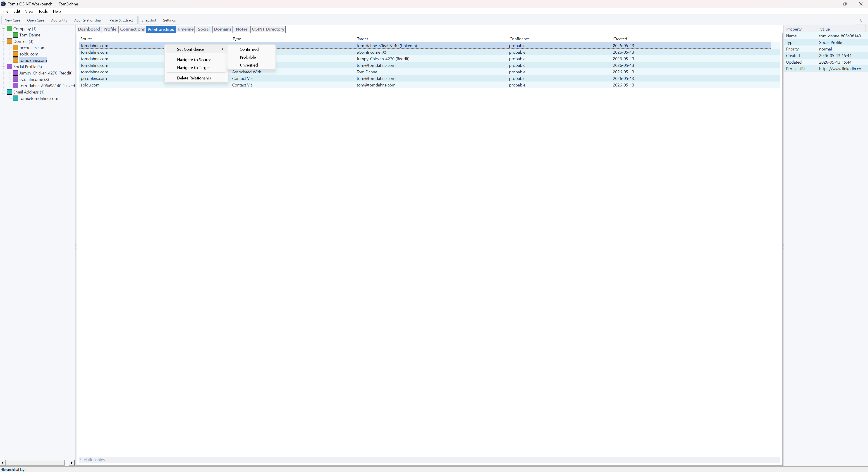Click the orange icon beside soldu.com
Image resolution: width=868 pixels, height=472 pixels.
[15, 54]
